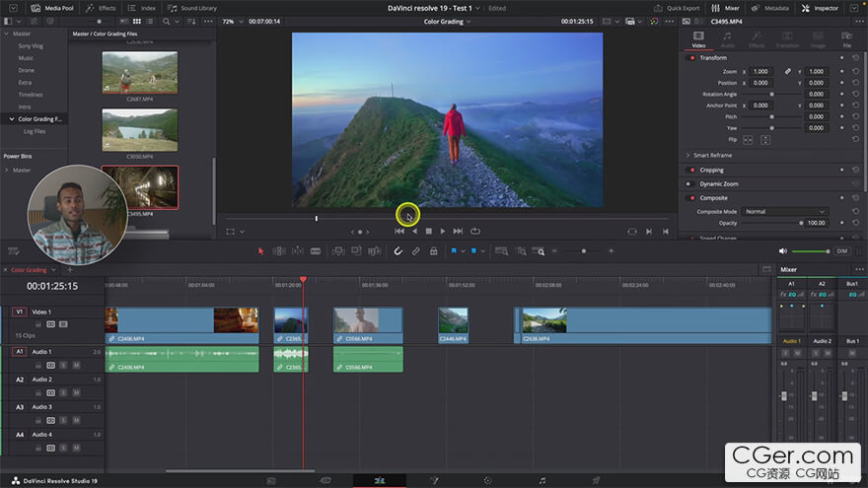
Task: Expand the Master Power Bin
Action: pyautogui.click(x=7, y=171)
